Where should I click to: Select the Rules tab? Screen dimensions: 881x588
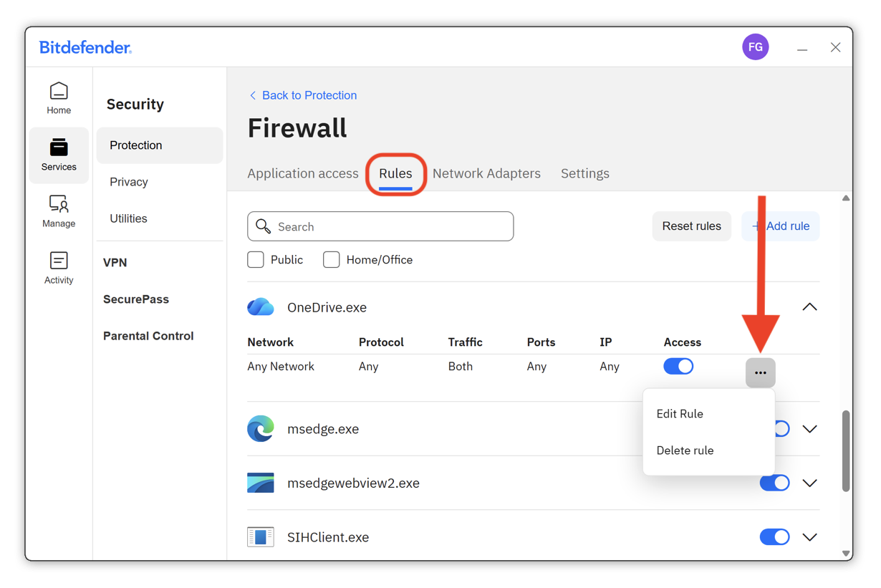[x=395, y=174]
